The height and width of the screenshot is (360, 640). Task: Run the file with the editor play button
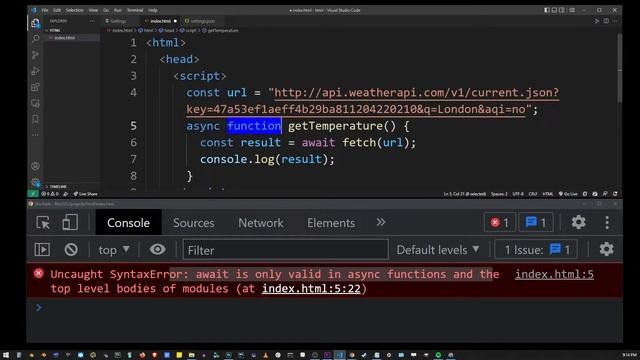(597, 21)
